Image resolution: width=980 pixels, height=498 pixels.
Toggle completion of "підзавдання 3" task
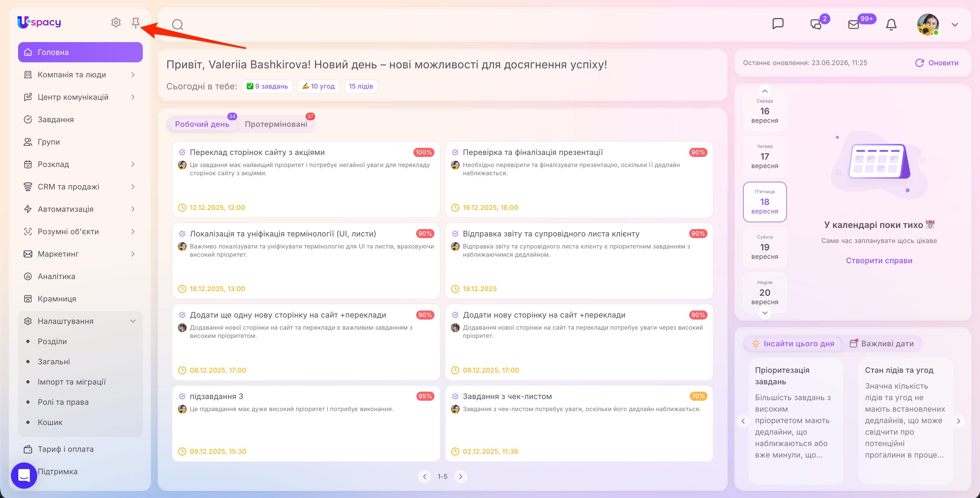tap(182, 396)
